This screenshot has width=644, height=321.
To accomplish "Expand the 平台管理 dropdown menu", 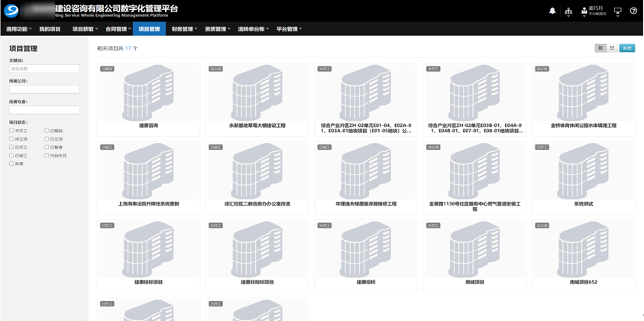I will pos(289,29).
